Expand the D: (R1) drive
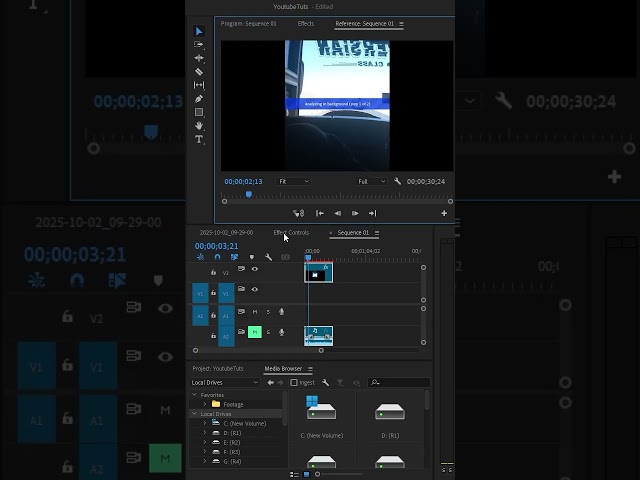640x480 pixels. point(205,433)
